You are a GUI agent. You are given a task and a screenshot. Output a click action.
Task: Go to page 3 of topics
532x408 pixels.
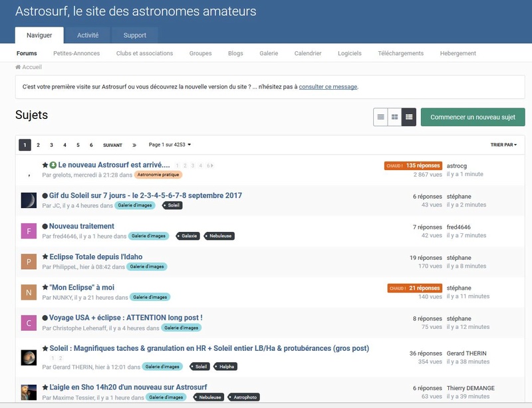click(52, 145)
